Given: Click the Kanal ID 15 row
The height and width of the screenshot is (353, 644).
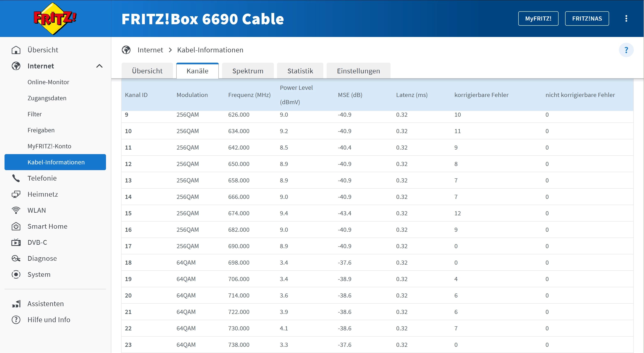Looking at the screenshot, I should 377,213.
